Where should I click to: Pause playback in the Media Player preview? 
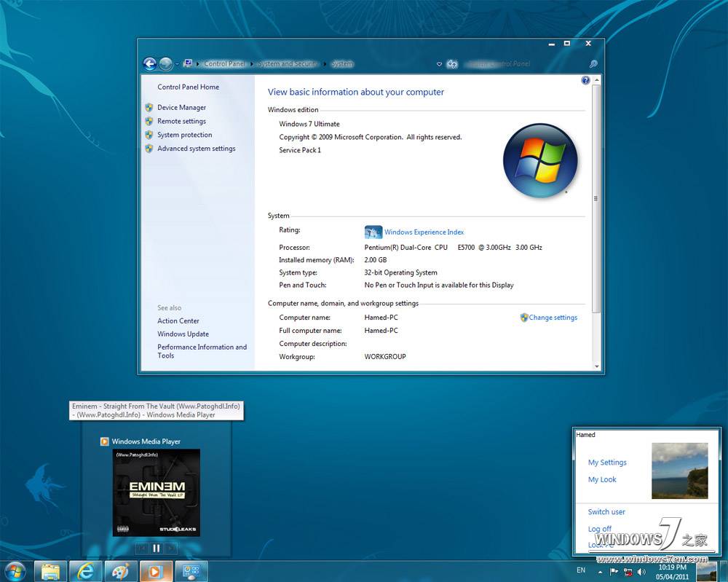pyautogui.click(x=156, y=548)
